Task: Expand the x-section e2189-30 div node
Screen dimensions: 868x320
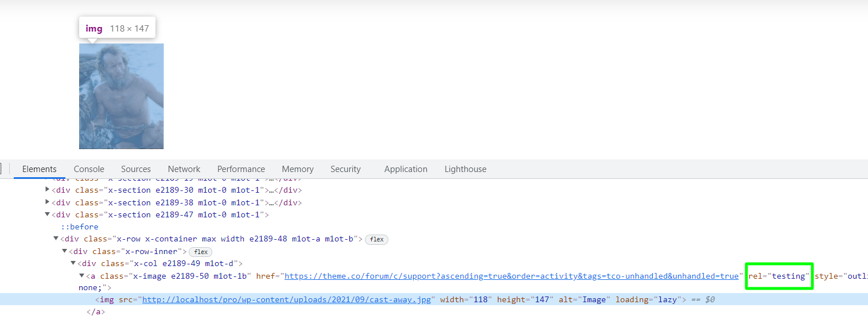Action: [48, 190]
